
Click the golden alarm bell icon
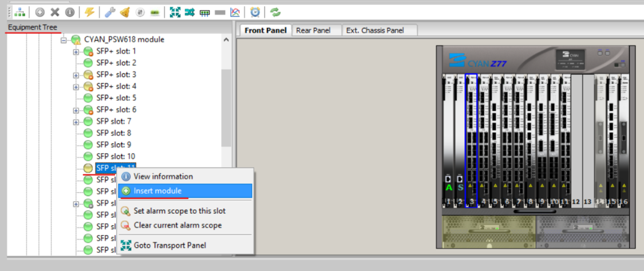(125, 13)
